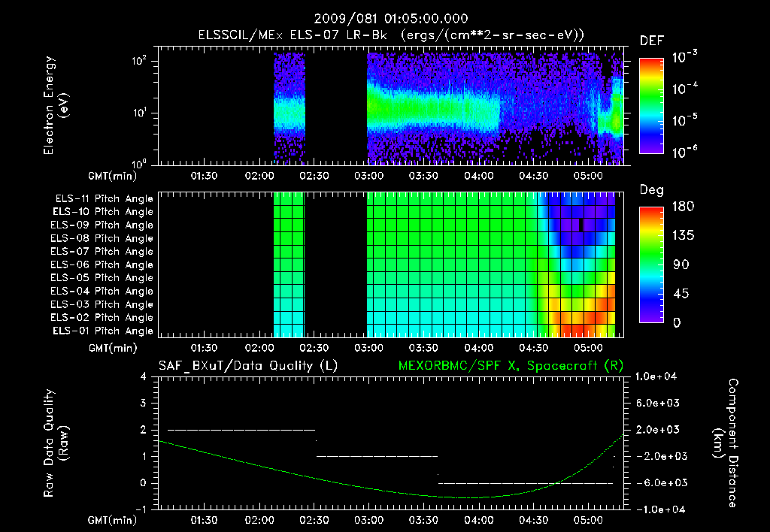Select the ELS-06 Pitch Angle row label
This screenshot has width=770, height=532.
click(102, 264)
